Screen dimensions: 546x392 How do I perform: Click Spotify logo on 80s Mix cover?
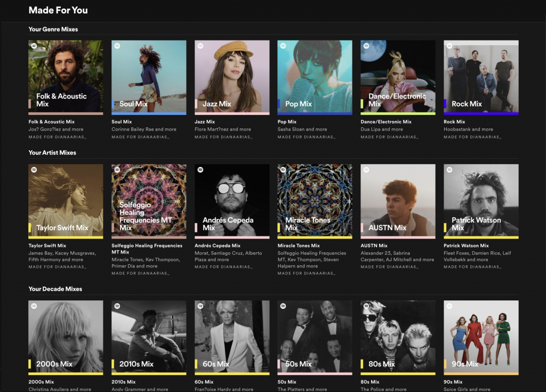(366, 306)
